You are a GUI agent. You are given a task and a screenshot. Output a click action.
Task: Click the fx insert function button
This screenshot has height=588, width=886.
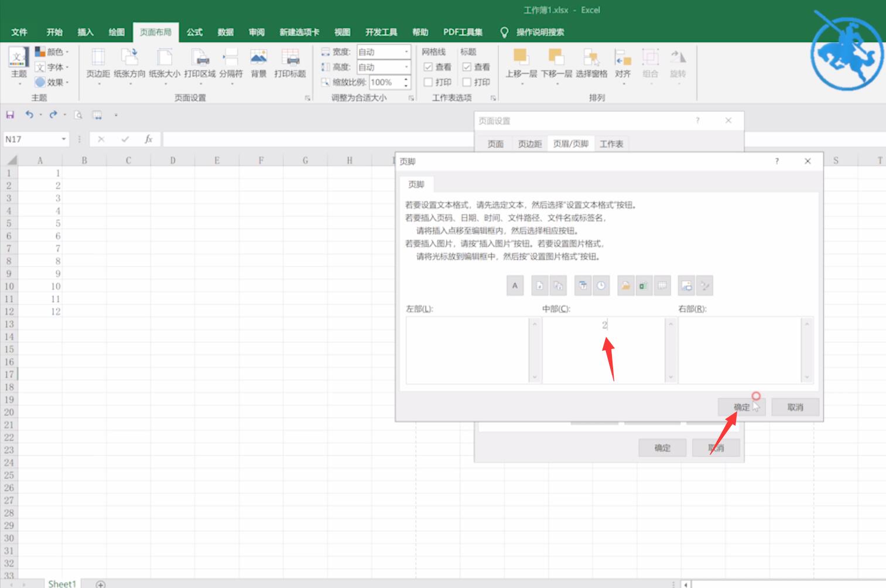[x=149, y=139]
